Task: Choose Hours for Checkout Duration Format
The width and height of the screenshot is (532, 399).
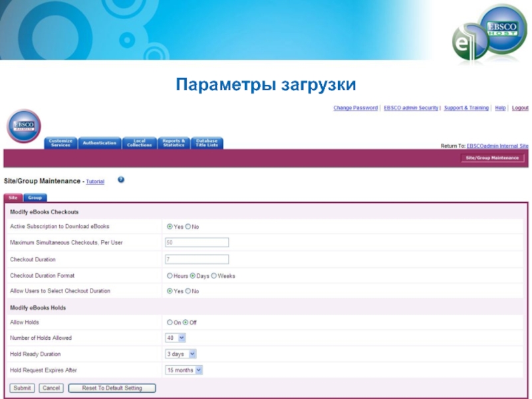Action: (x=170, y=275)
